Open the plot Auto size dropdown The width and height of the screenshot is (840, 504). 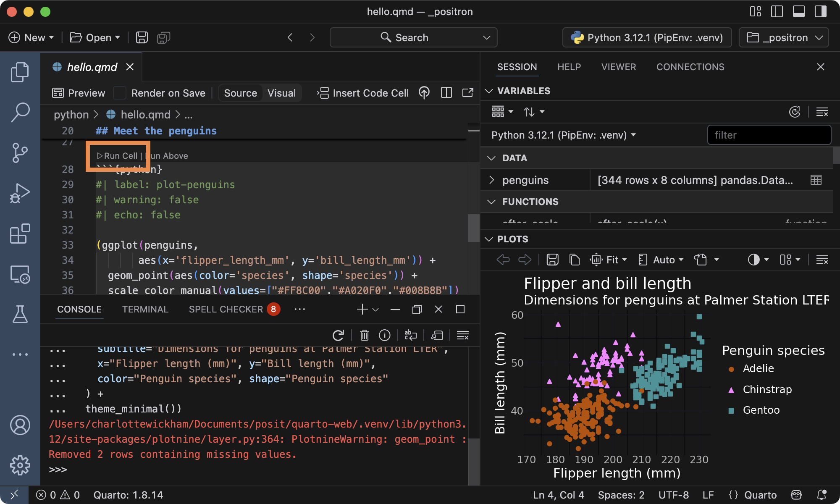(x=661, y=260)
